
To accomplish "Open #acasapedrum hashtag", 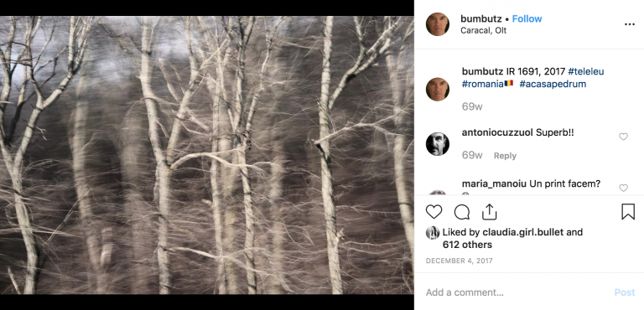I will pyautogui.click(x=553, y=84).
